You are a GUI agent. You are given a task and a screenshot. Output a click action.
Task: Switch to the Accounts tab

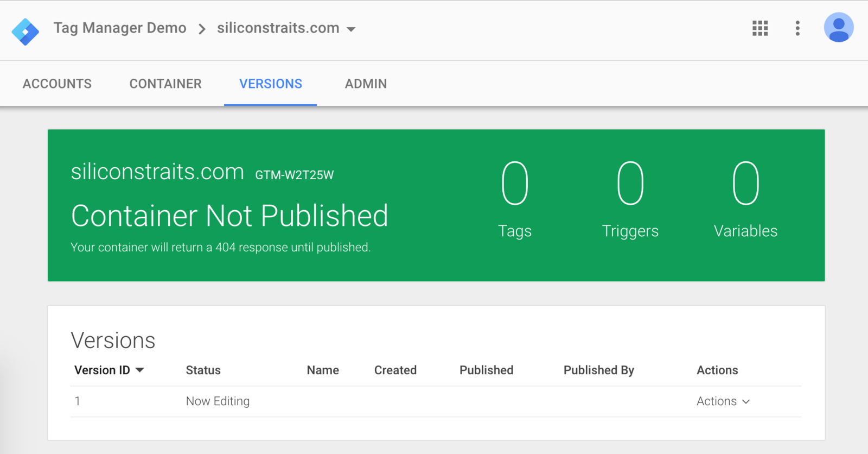[57, 84]
